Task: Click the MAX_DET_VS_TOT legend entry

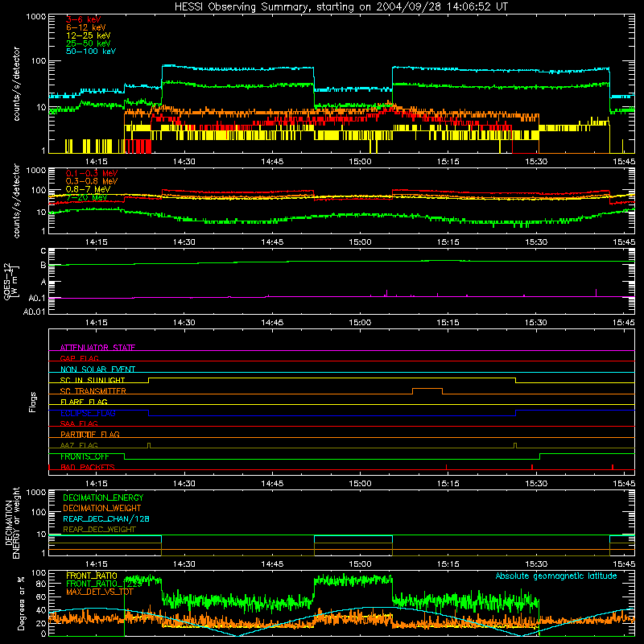Action: tap(100, 592)
